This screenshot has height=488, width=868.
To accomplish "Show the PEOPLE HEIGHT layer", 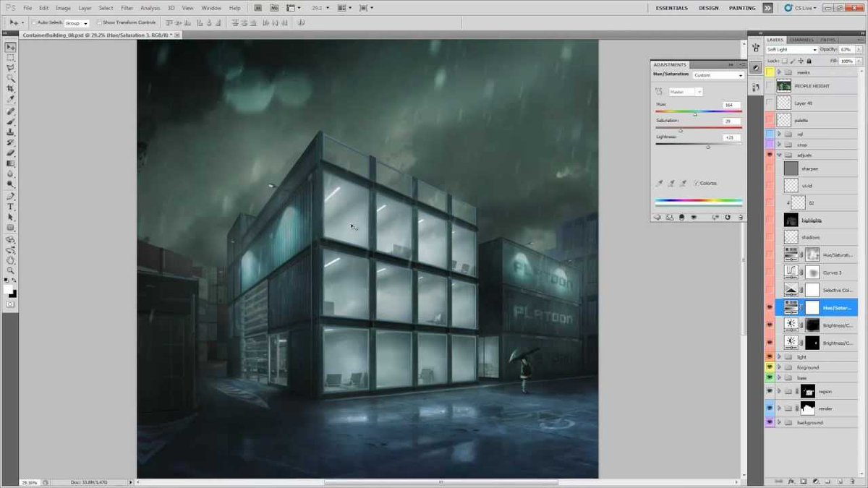I will tap(770, 86).
